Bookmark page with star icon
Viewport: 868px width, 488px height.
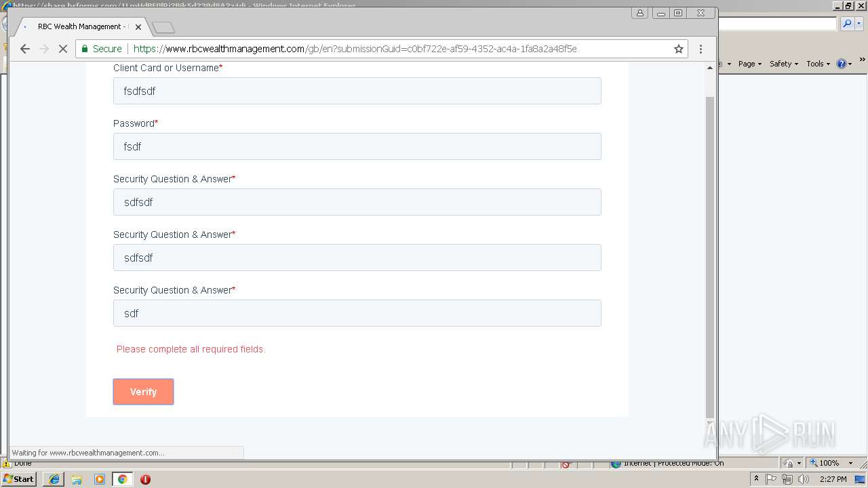(x=678, y=49)
